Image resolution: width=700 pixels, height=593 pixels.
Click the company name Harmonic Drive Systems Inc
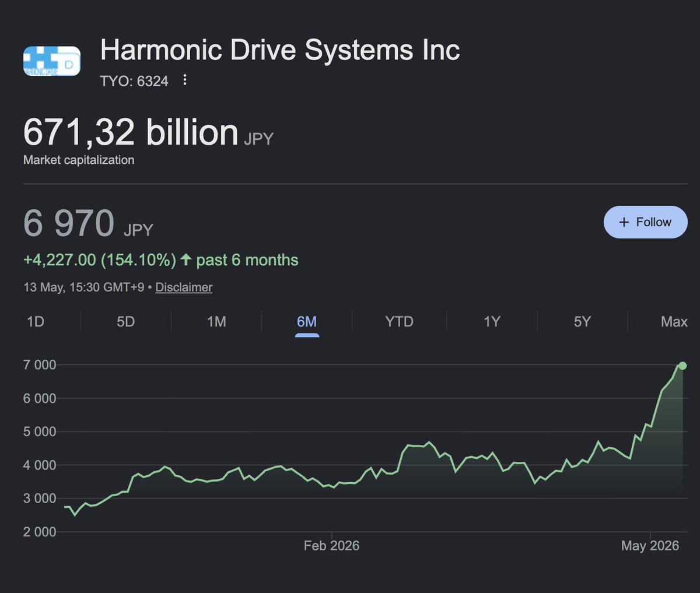[x=280, y=50]
